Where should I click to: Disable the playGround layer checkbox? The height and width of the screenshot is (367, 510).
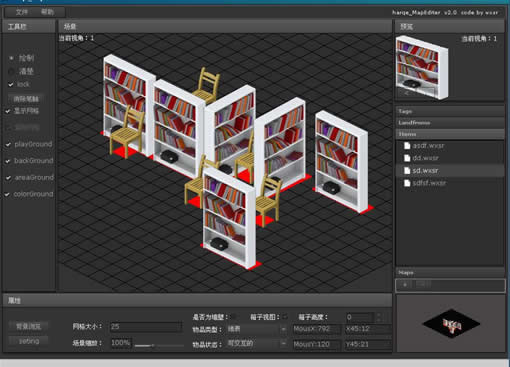pos(8,145)
